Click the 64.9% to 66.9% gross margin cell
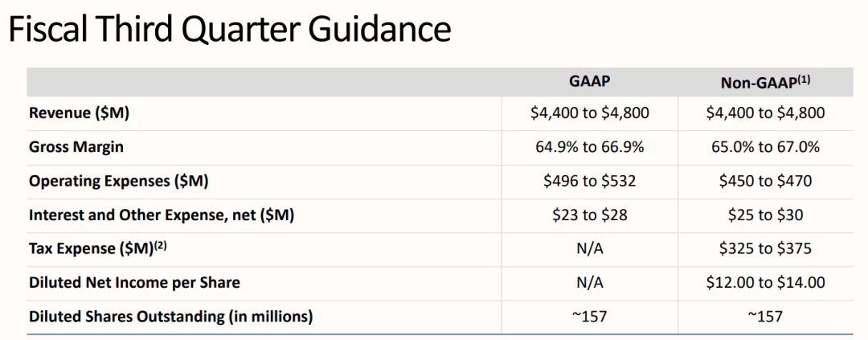Screen dimensions: 868x340 click(590, 147)
